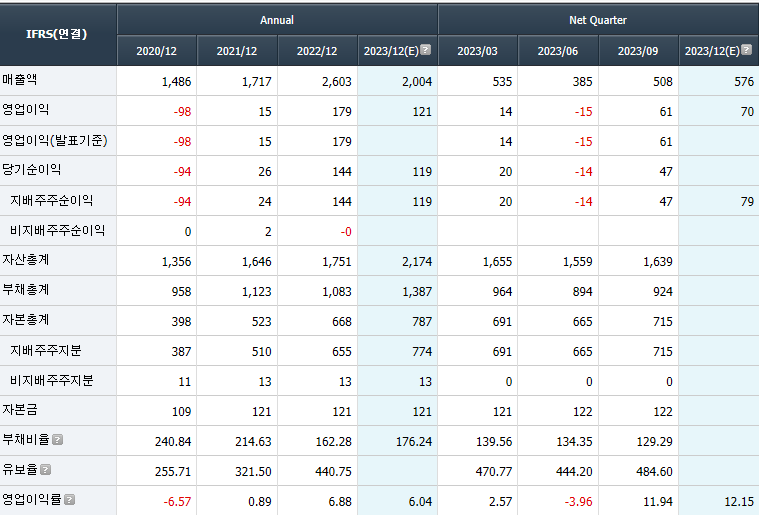Select the 영업이익률 row label text

pos(32,499)
